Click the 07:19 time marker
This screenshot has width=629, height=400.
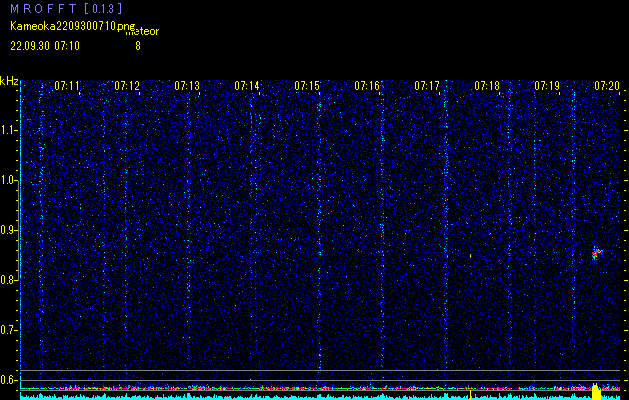click(x=547, y=85)
